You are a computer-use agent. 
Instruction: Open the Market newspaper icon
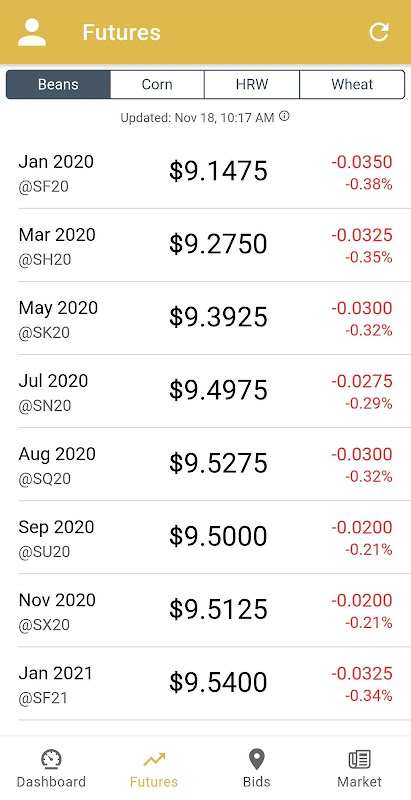(x=359, y=759)
